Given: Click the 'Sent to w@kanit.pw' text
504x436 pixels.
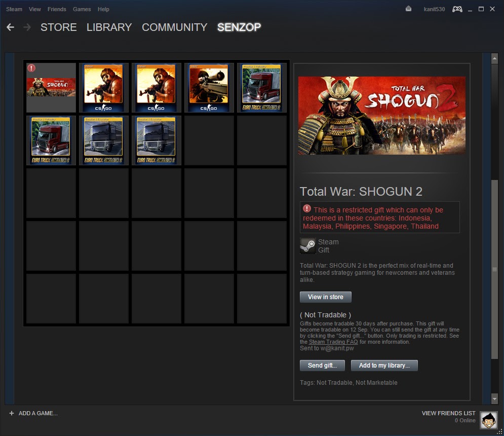Looking at the screenshot, I should (327, 348).
